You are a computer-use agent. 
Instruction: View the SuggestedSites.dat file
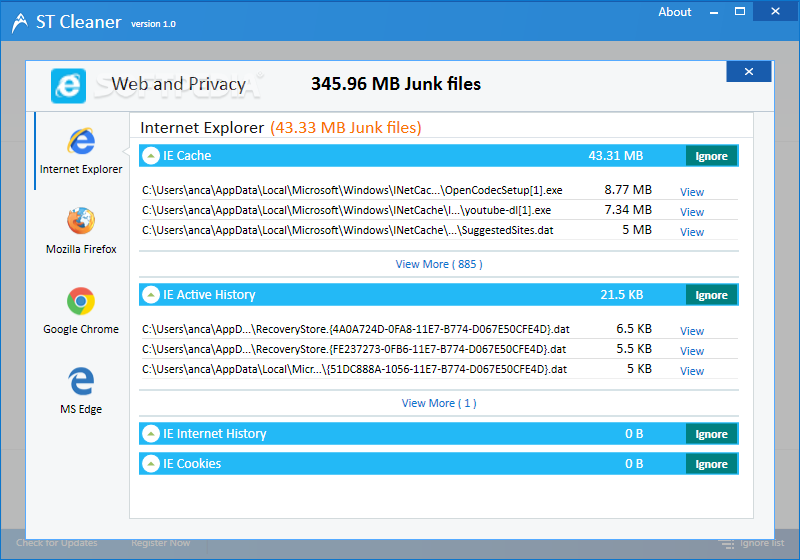coord(692,232)
